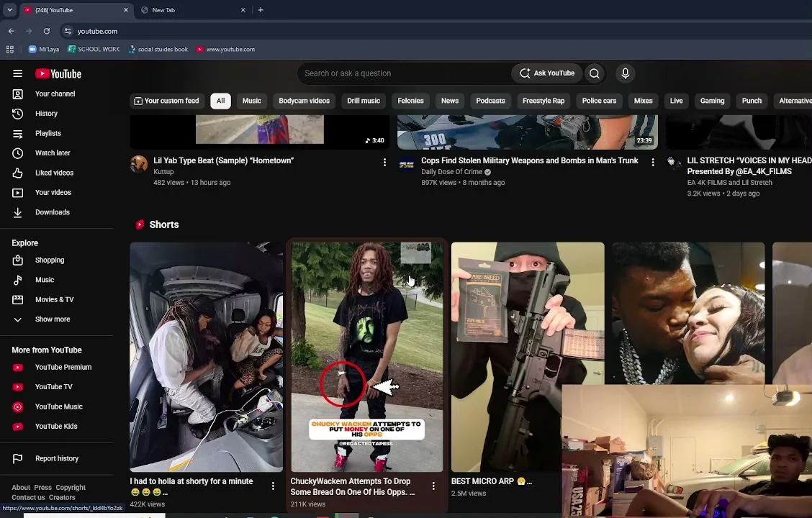Select the Police cars filter chip

599,101
